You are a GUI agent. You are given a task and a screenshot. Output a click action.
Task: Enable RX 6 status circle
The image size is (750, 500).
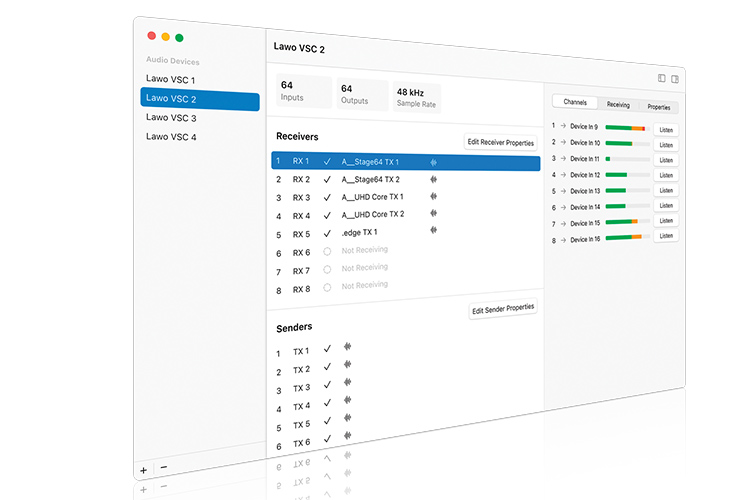click(327, 251)
